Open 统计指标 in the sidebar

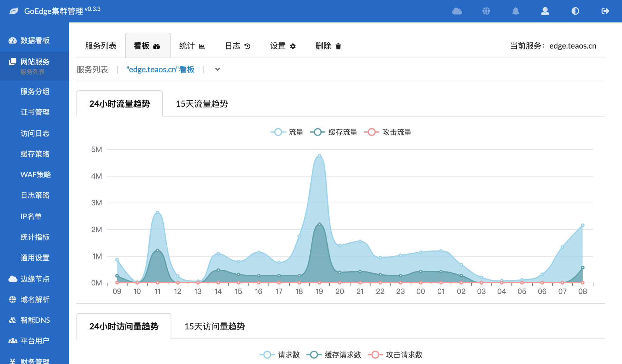(x=35, y=237)
